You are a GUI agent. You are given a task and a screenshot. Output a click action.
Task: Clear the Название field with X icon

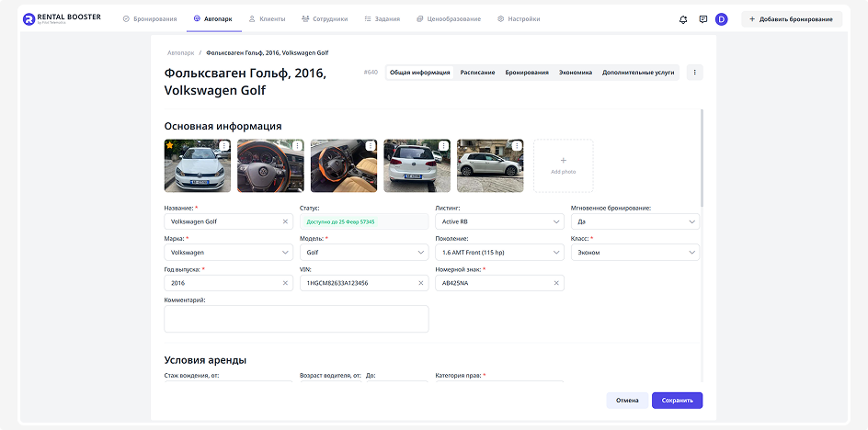click(x=286, y=221)
